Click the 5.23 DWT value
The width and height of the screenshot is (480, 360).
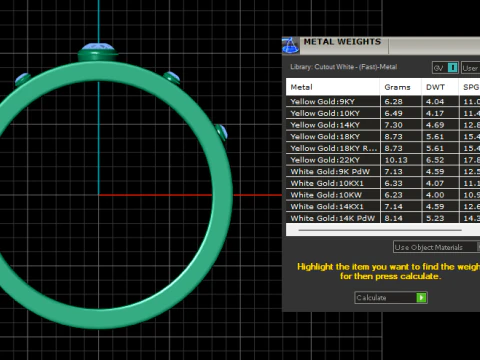click(435, 218)
